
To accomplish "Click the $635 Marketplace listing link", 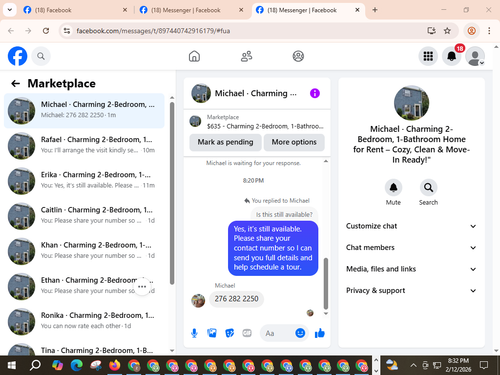I will click(257, 122).
